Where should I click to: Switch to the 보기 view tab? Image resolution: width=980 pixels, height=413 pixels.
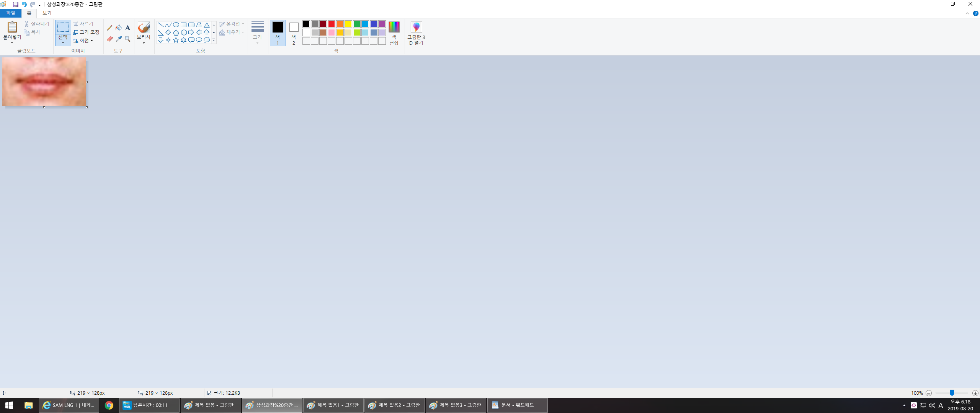47,13
